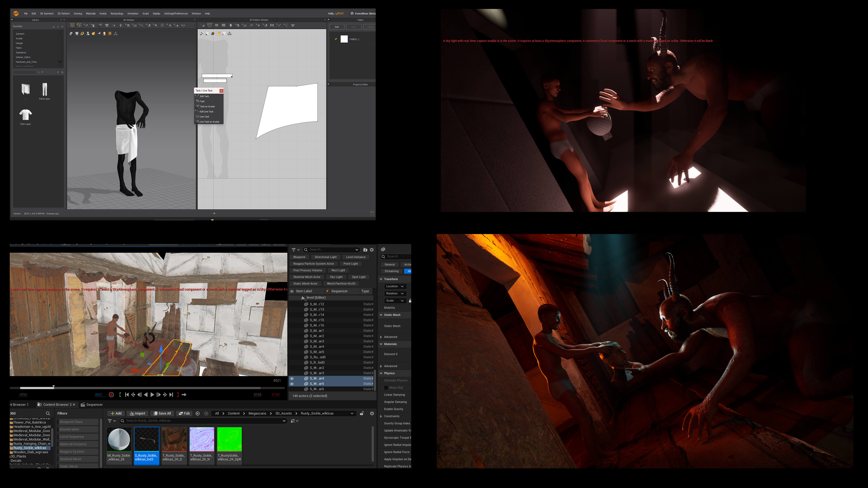Open the Content Browser settings gear
868x488 pixels.
pyautogui.click(x=372, y=413)
